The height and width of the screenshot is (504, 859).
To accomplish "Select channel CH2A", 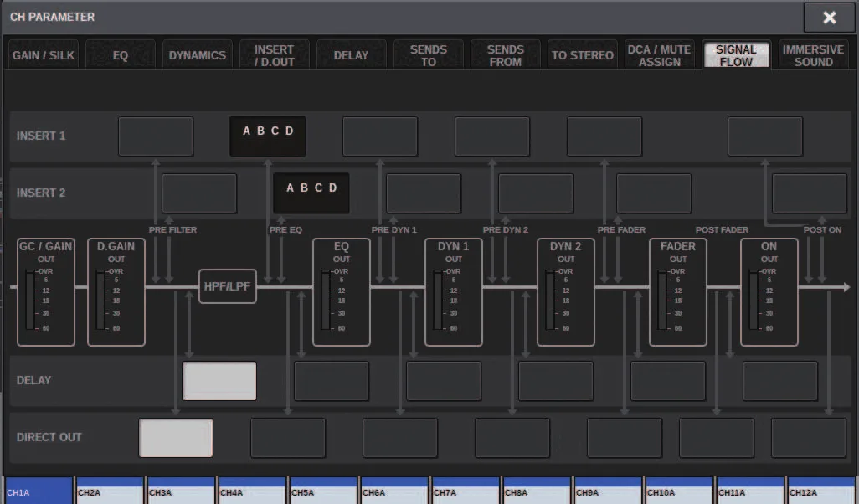I will click(x=110, y=491).
